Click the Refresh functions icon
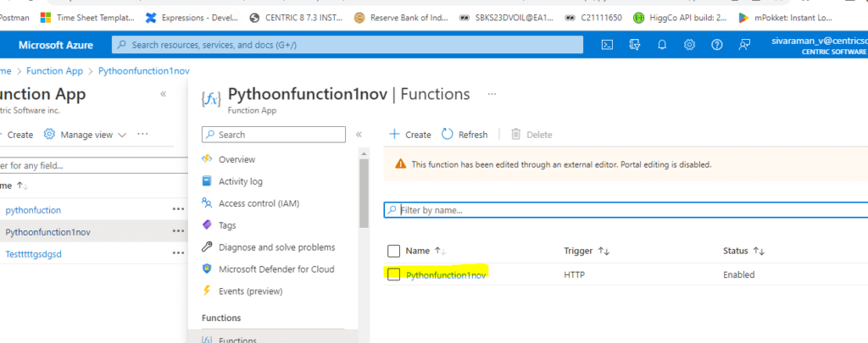The image size is (868, 343). point(448,135)
